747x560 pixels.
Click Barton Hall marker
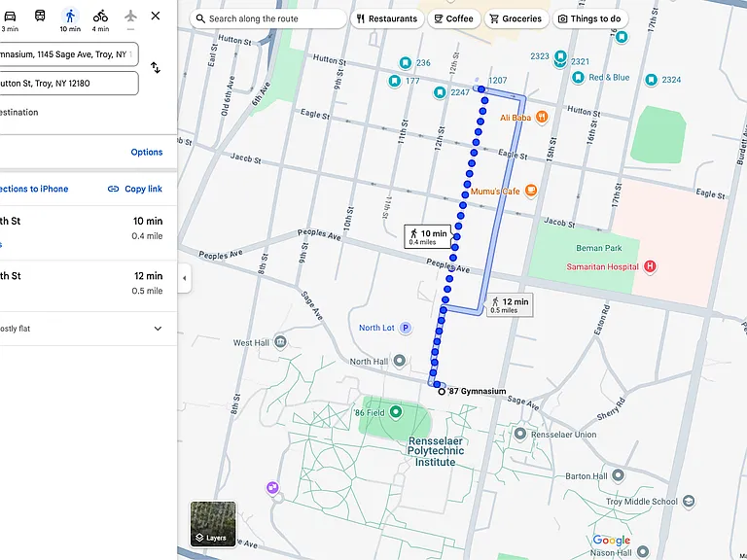(618, 475)
